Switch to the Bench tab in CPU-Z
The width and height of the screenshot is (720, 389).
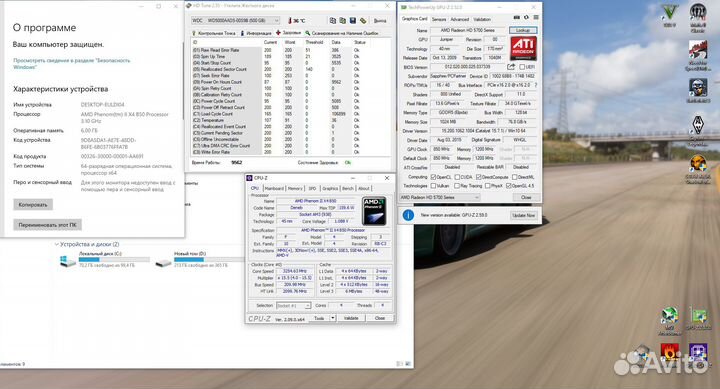point(348,188)
